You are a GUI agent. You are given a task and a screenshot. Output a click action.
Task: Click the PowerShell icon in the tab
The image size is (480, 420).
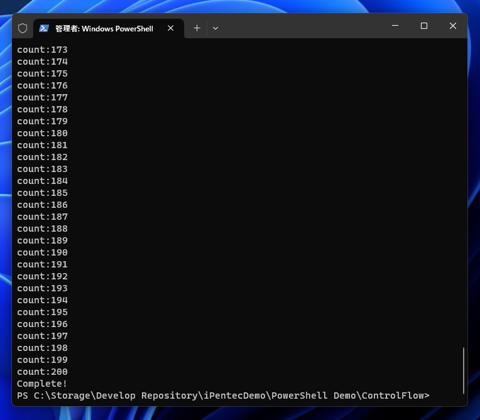coord(44,28)
